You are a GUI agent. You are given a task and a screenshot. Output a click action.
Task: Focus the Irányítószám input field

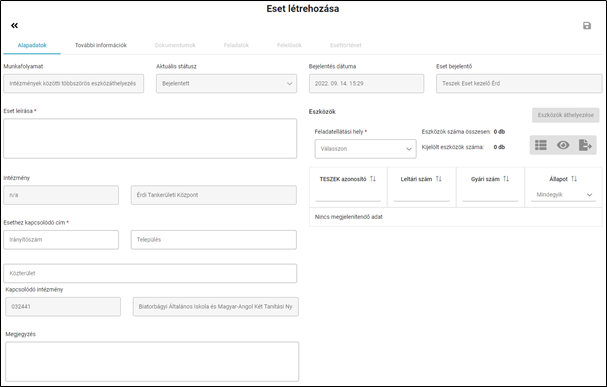tap(61, 240)
